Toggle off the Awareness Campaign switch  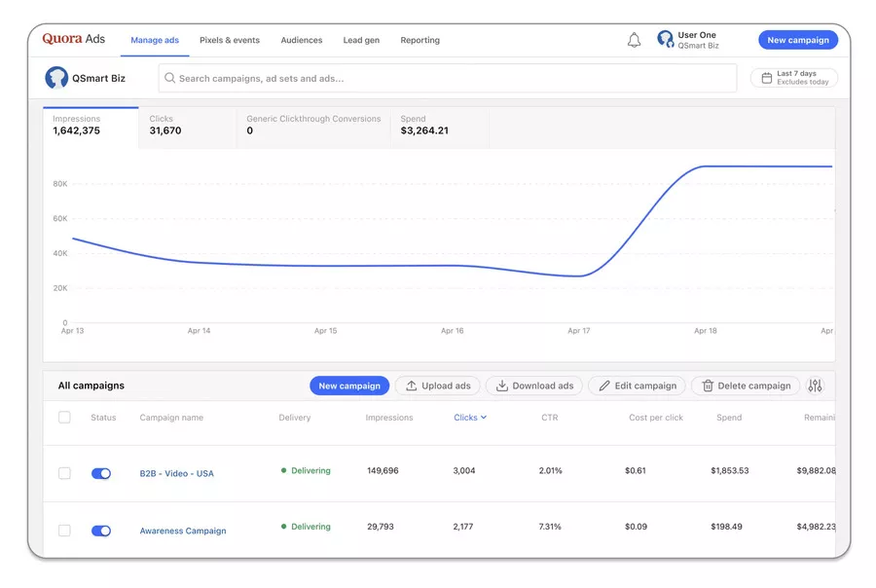(x=101, y=531)
